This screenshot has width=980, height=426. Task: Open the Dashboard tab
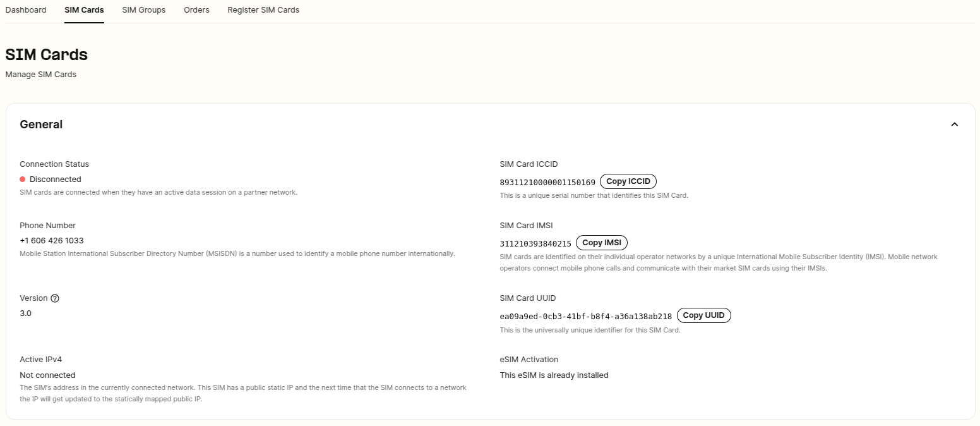click(x=26, y=10)
